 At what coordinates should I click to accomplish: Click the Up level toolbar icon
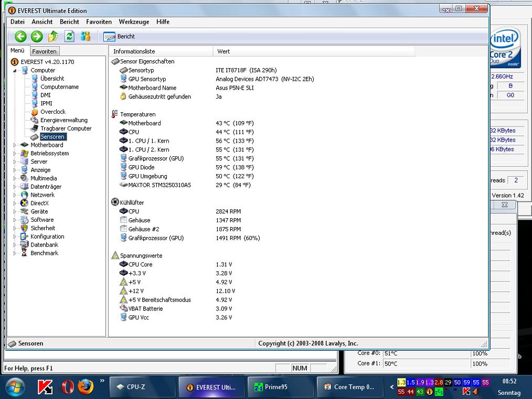click(x=53, y=36)
